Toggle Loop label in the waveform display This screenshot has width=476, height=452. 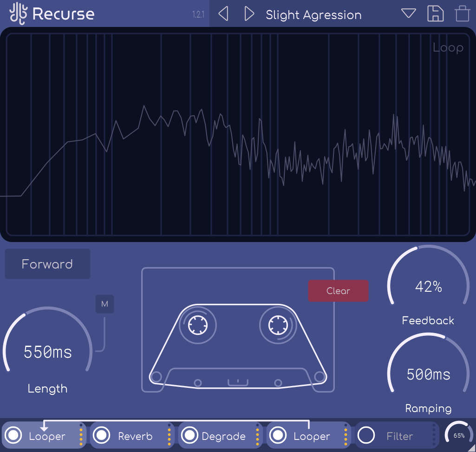(448, 48)
